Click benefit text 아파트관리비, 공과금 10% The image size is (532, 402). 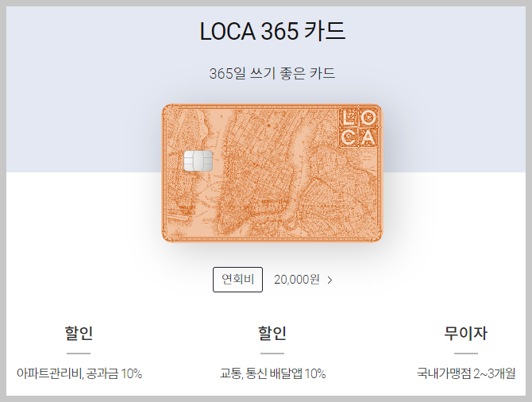79,374
